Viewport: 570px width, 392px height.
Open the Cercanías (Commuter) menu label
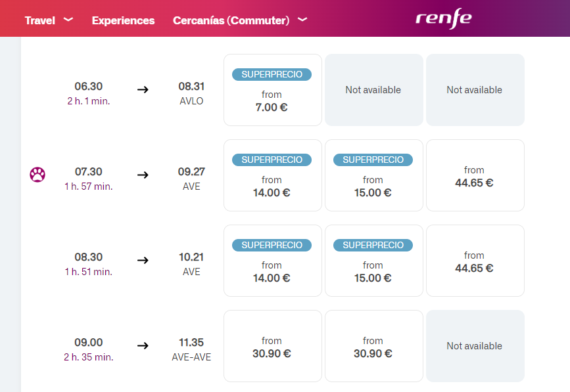(x=231, y=20)
